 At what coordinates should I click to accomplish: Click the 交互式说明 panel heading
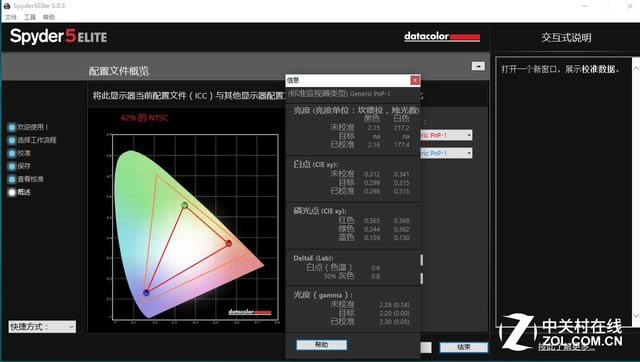click(566, 38)
